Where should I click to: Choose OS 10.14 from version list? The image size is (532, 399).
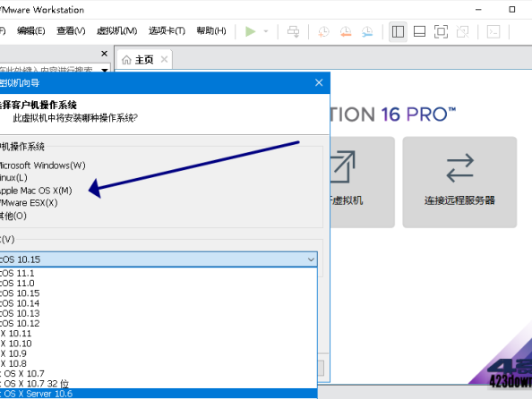[159, 303]
